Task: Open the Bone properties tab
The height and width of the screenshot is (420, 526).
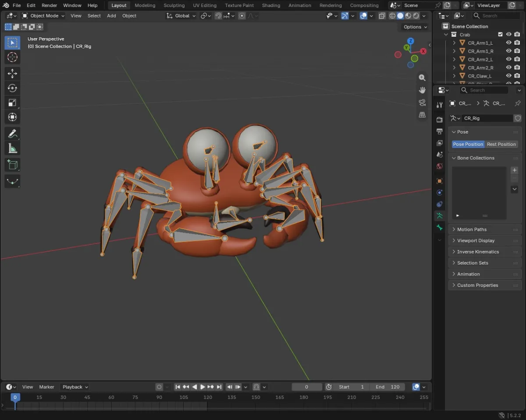Action: 440,228
